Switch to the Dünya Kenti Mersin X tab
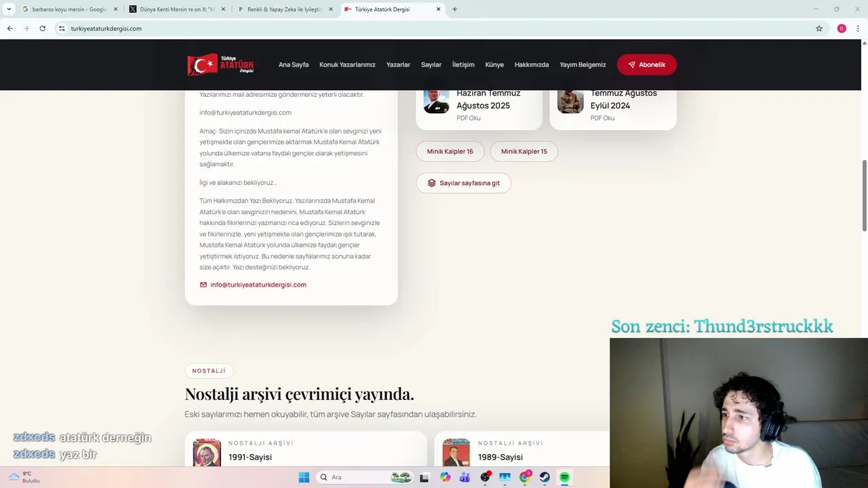The image size is (868, 488). 176,9
